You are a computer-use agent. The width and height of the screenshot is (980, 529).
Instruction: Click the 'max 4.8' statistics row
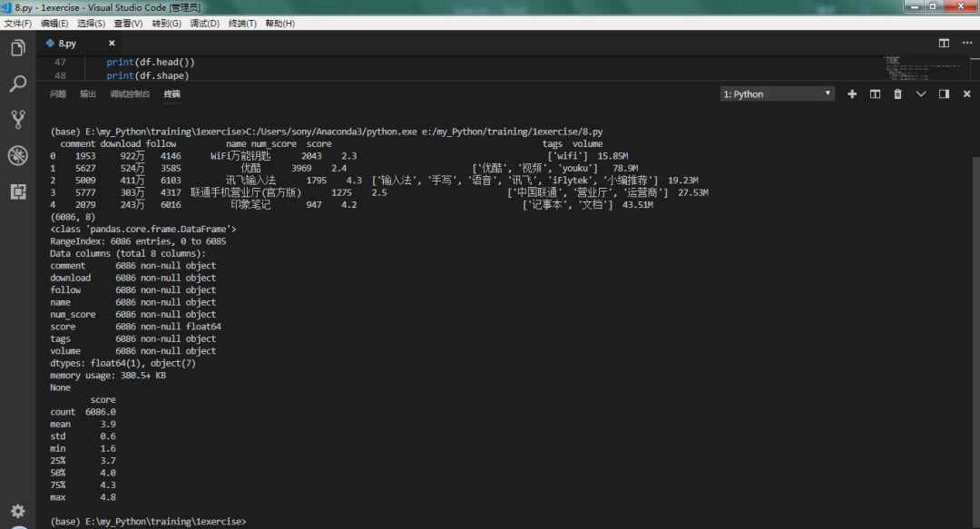pos(83,497)
